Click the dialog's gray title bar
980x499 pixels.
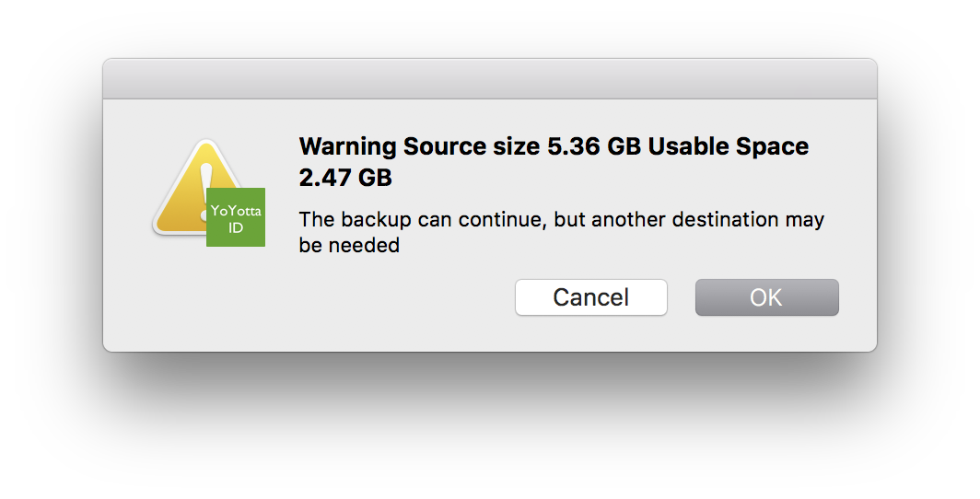pos(489,78)
